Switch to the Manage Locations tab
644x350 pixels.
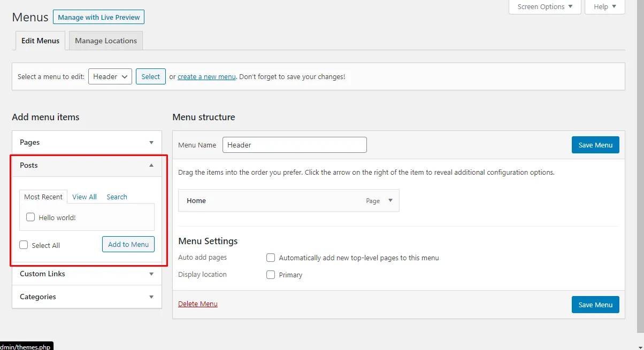click(x=106, y=41)
